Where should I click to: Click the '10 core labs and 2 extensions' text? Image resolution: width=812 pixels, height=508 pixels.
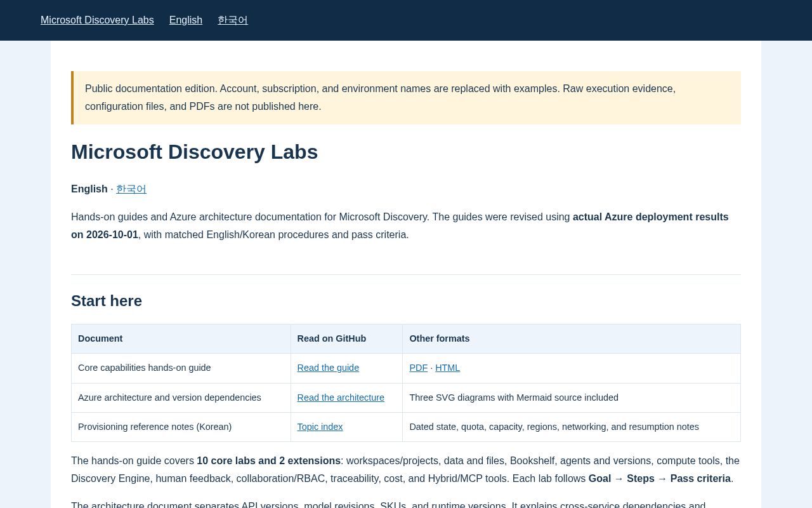click(x=269, y=461)
